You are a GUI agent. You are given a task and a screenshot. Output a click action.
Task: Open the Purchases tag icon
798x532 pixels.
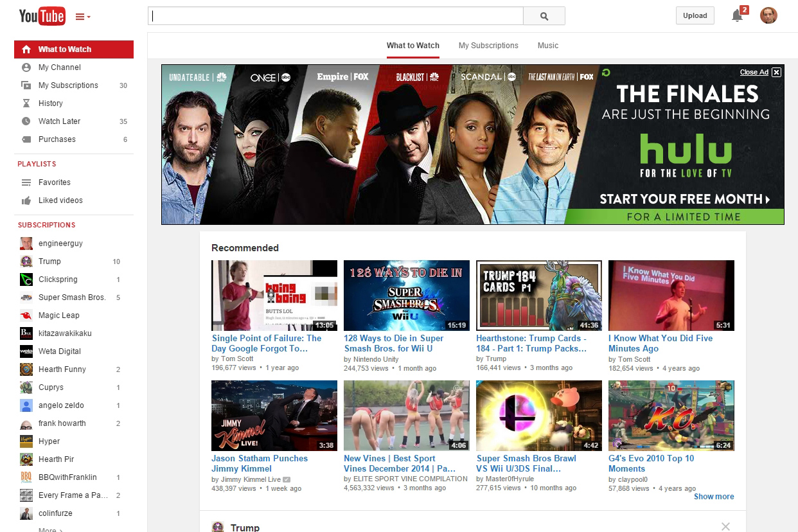click(26, 139)
